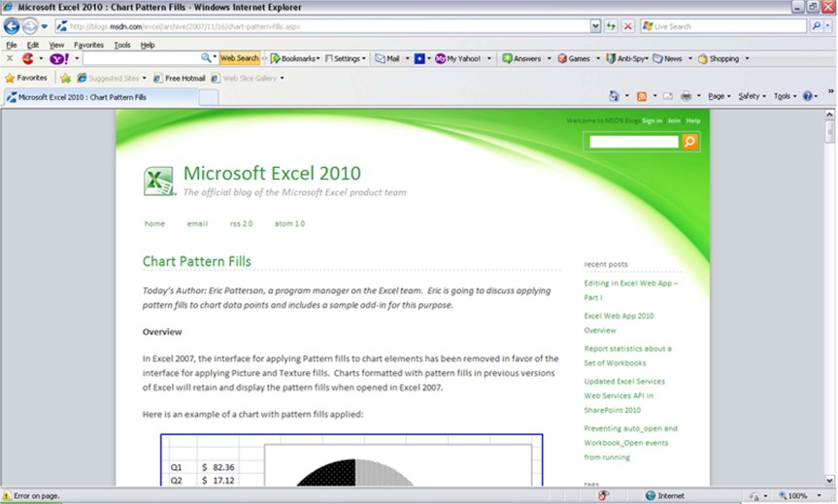Click the vertical scrollbar down arrow
The height and width of the screenshot is (504, 838).
coord(829,481)
